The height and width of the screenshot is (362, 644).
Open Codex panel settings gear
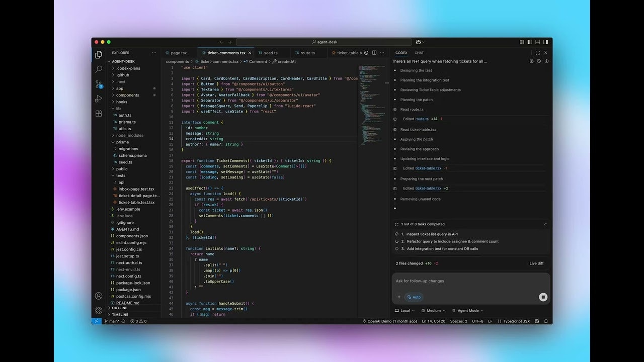547,61
